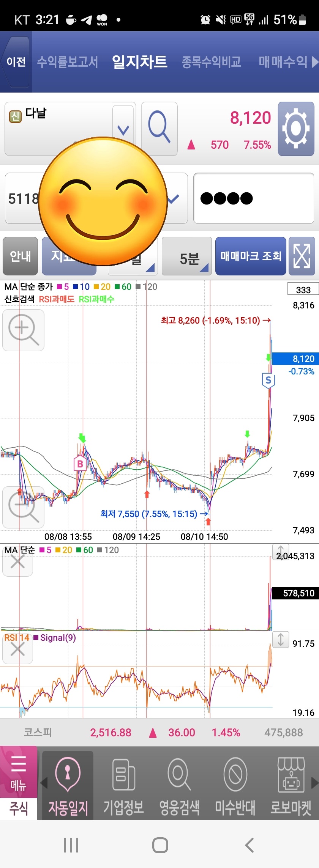Open the 종목수익비교 tab
319x868 pixels.
pos(211,62)
